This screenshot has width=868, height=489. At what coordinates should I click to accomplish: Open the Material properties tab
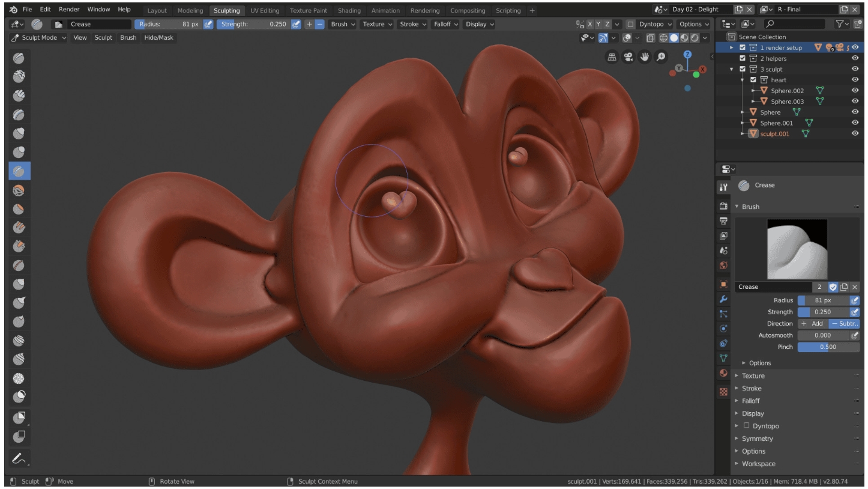tap(723, 373)
